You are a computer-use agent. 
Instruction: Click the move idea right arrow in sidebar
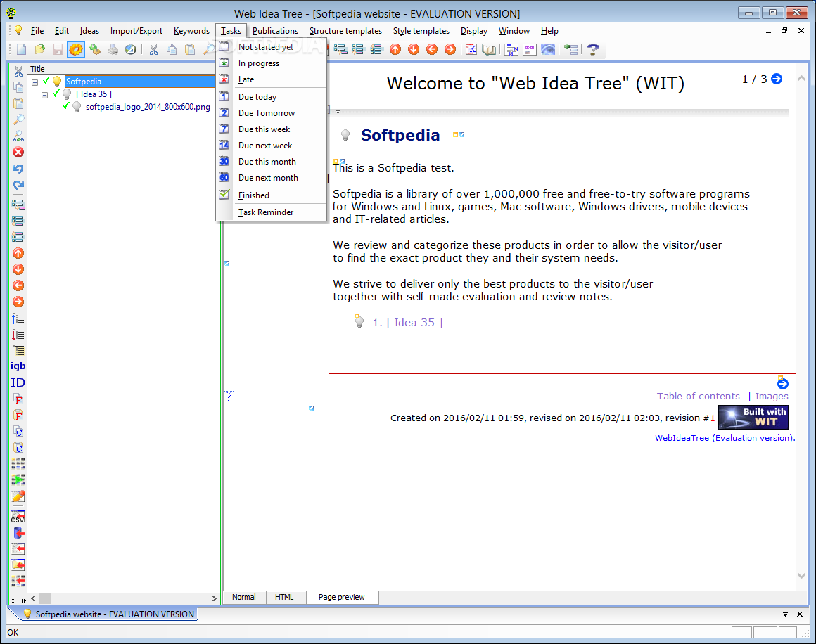click(x=18, y=302)
